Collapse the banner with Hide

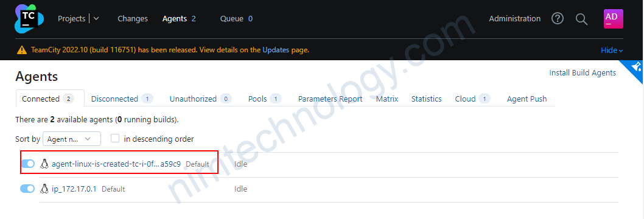point(612,50)
